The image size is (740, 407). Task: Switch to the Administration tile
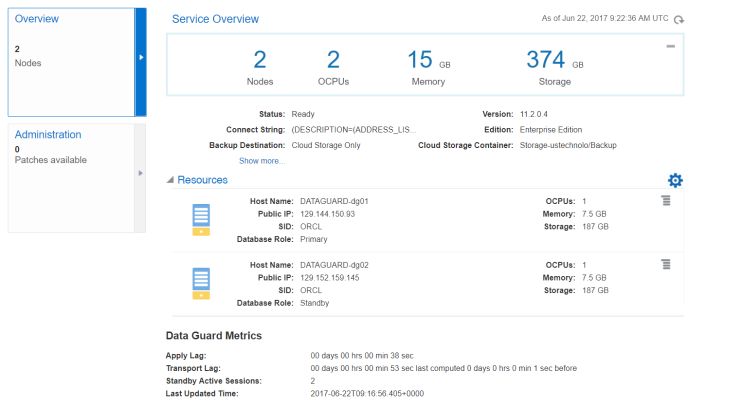[x=70, y=172]
